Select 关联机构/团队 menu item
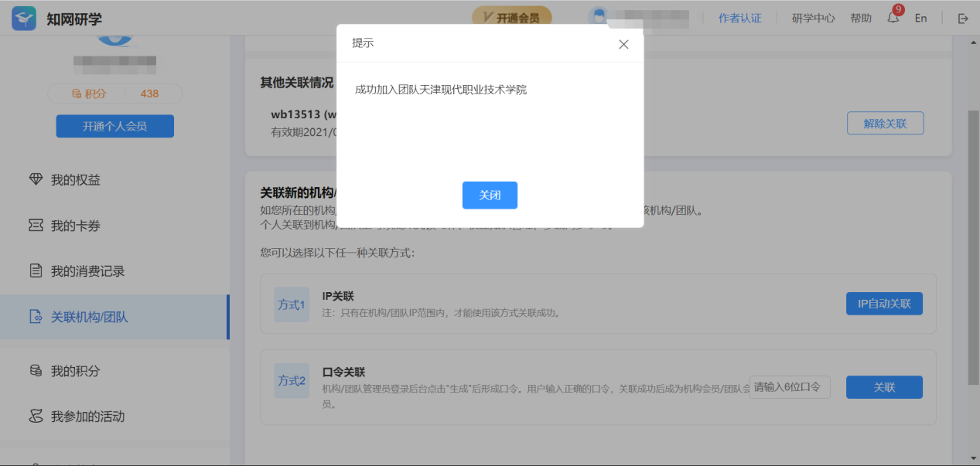Screen dimensions: 980x466 point(114,317)
